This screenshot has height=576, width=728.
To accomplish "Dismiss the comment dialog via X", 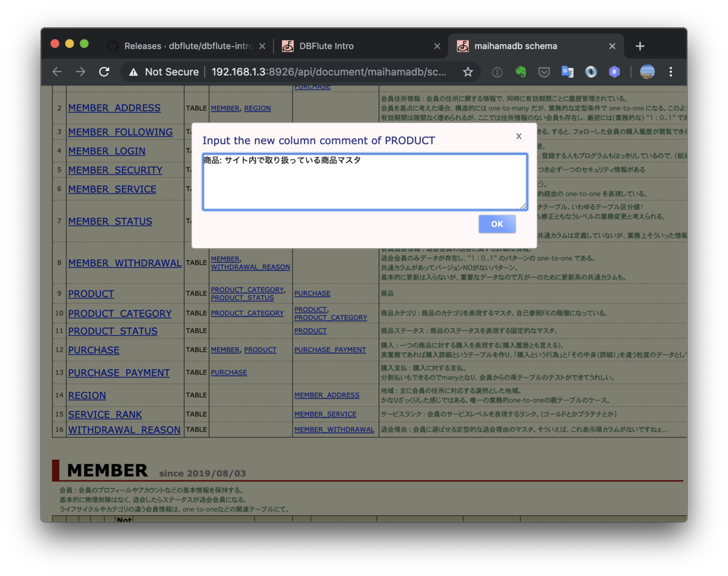I will (519, 136).
